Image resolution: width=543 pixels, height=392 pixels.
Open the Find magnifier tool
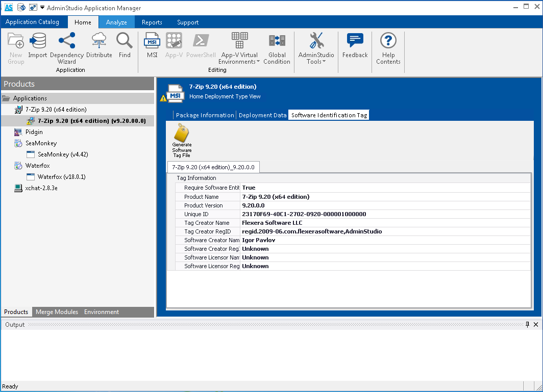125,45
